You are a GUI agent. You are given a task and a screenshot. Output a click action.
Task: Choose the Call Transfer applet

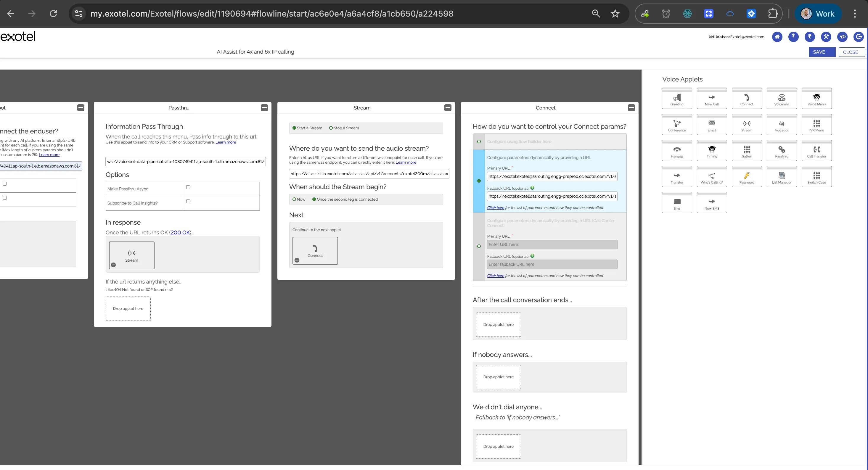[816, 150]
